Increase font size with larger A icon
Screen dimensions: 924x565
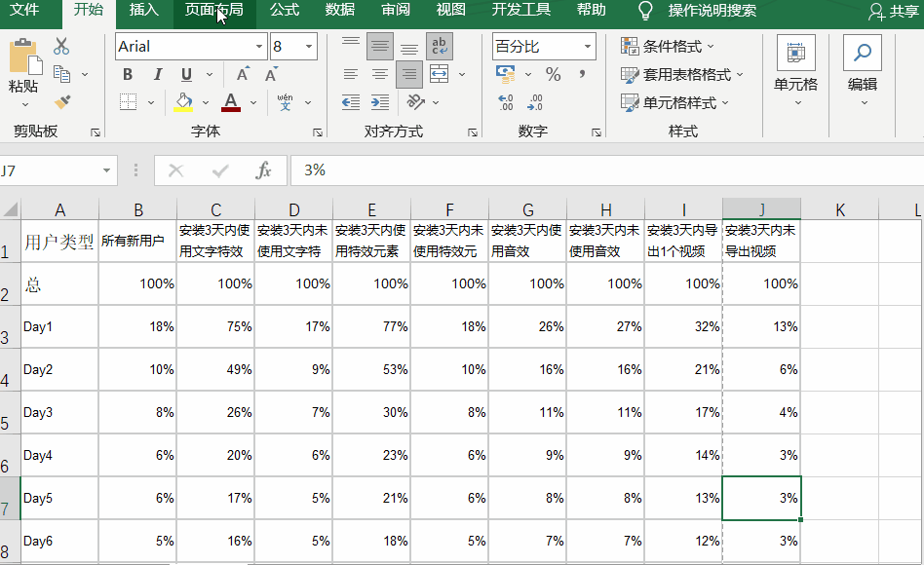coord(243,74)
